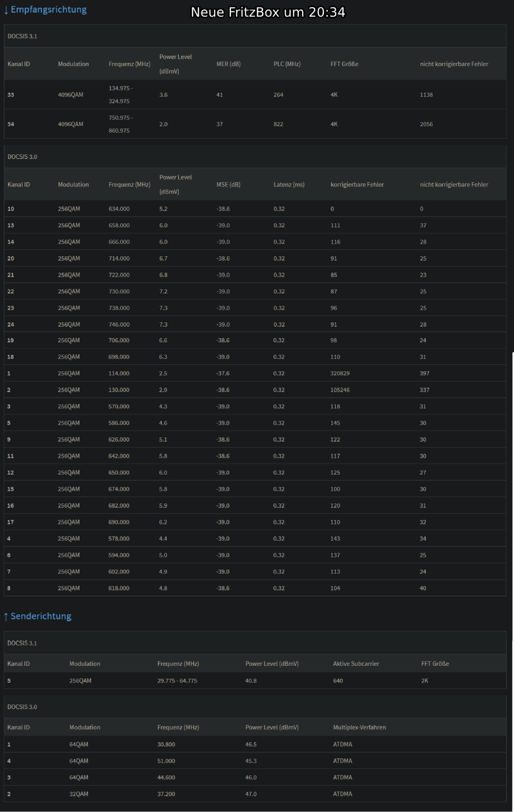This screenshot has height=812, width=514.
Task: Select the frequency 674.000 cell
Action: tap(119, 490)
